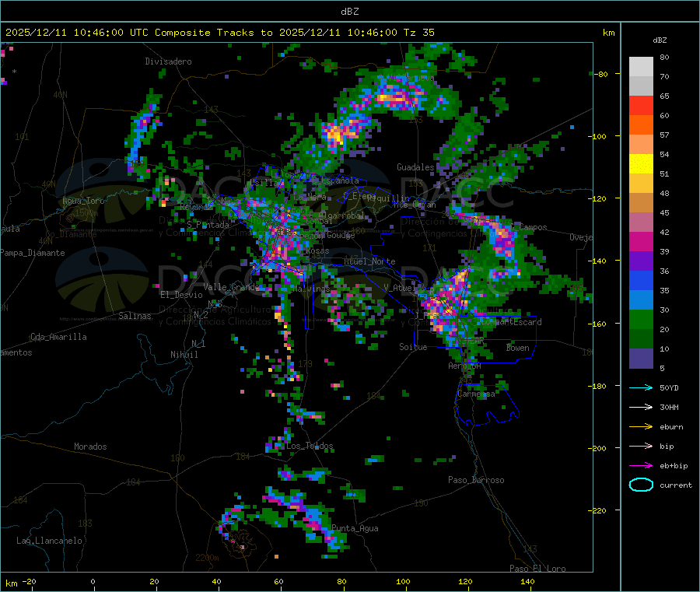Click the magenta eb+bip arrow legend icon

641,466
